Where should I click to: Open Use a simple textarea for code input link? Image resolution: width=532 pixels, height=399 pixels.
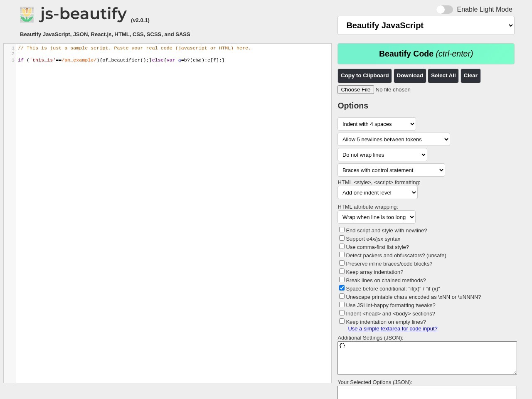click(393, 328)
